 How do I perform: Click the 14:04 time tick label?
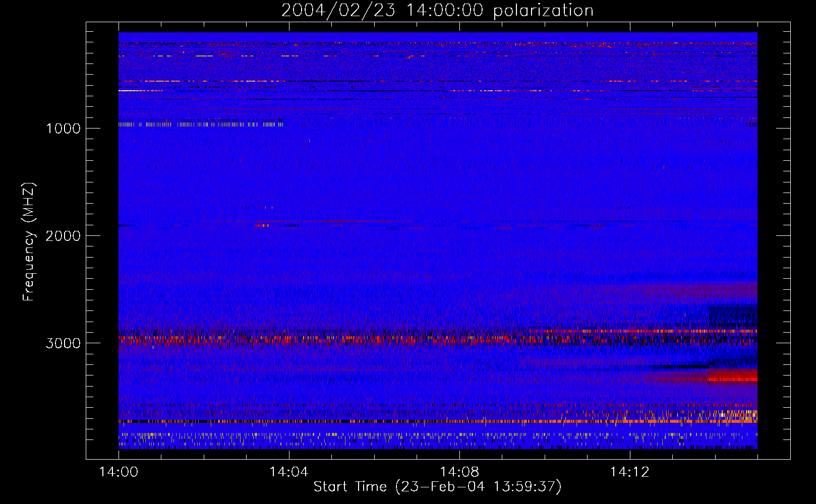tap(289, 472)
